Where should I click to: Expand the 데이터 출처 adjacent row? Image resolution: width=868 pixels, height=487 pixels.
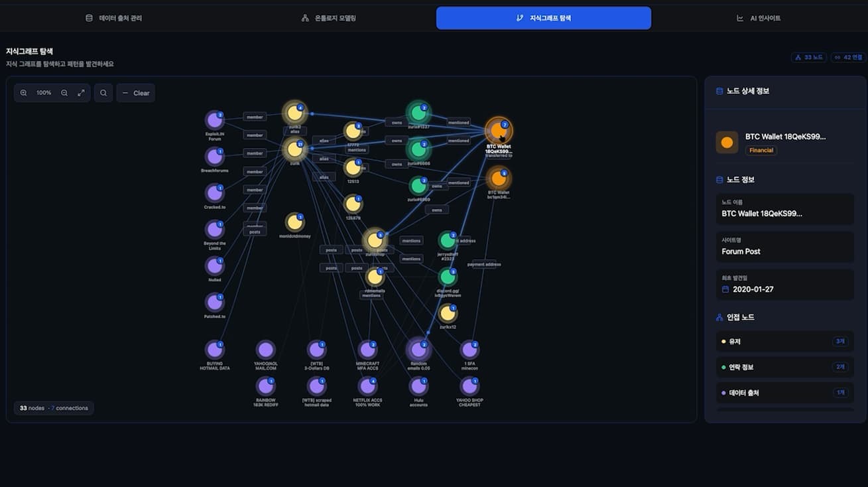click(784, 393)
